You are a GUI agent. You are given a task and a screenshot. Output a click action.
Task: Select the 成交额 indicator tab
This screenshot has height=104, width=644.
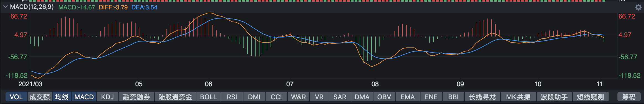40,97
